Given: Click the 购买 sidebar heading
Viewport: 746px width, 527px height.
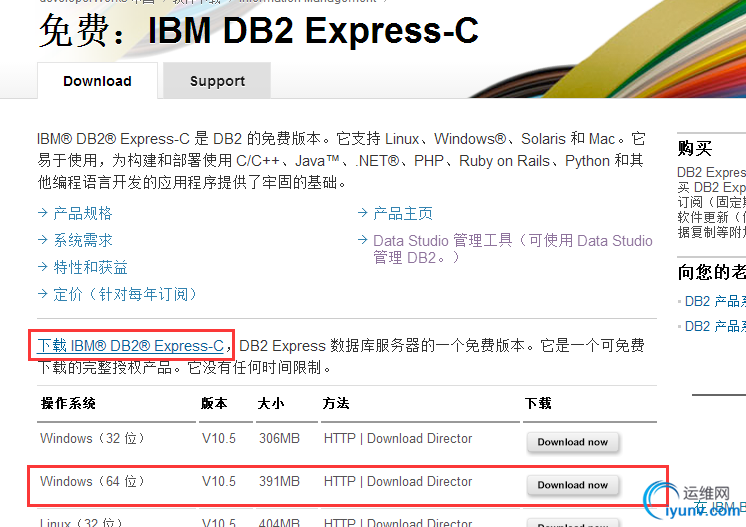Looking at the screenshot, I should pyautogui.click(x=695, y=148).
